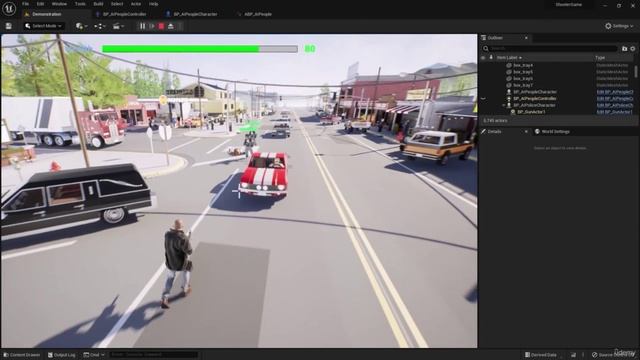Stop the play session with red button

pyautogui.click(x=161, y=26)
